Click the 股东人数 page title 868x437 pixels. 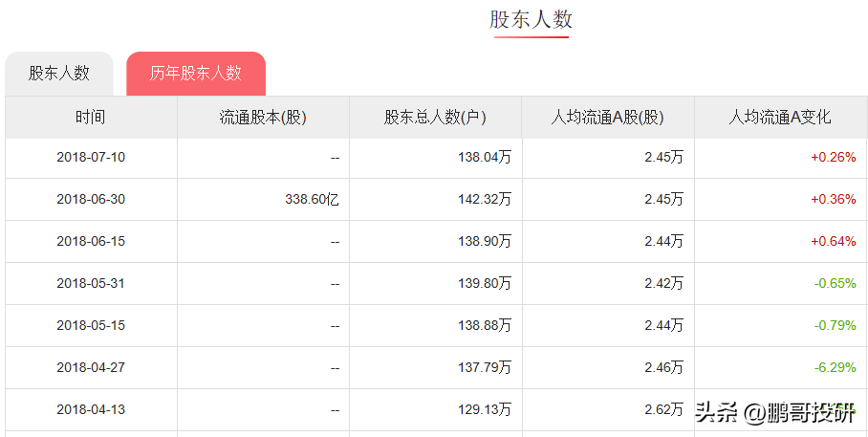tap(531, 19)
